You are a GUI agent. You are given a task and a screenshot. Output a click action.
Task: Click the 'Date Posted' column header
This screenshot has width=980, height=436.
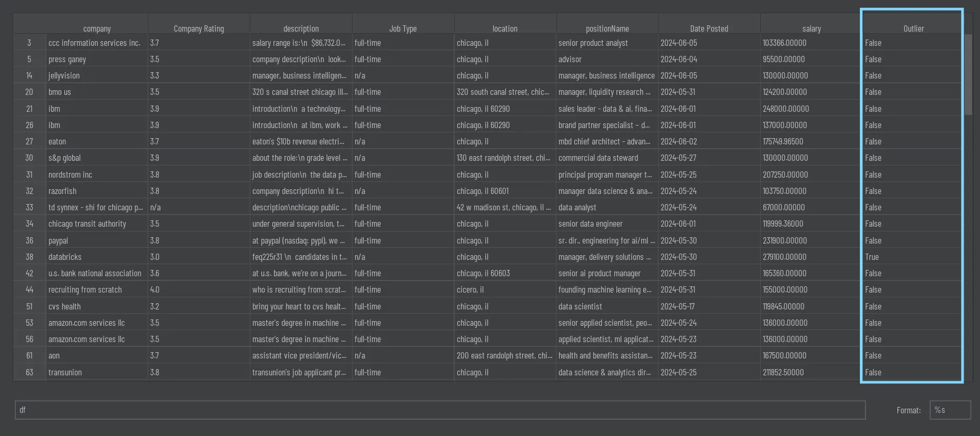[709, 28]
